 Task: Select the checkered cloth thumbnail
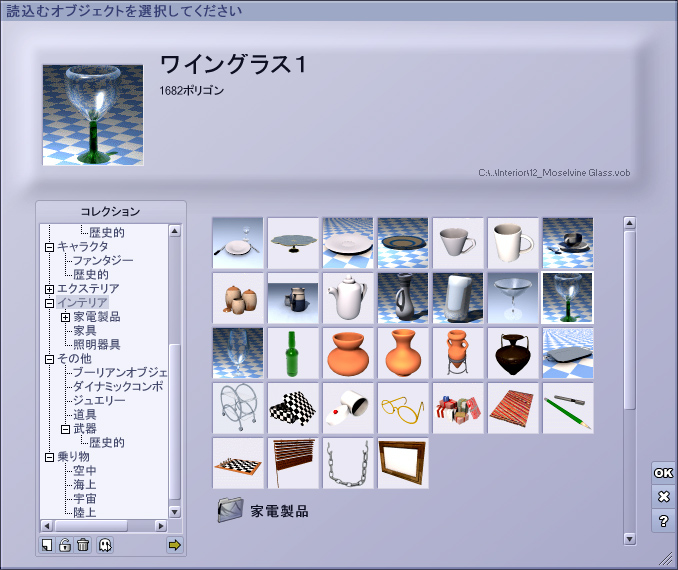point(293,408)
